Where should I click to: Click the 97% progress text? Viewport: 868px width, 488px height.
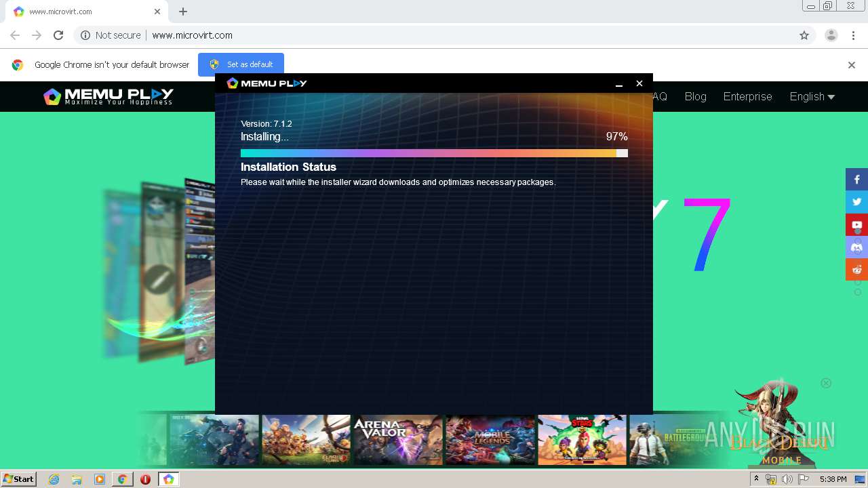click(x=617, y=137)
